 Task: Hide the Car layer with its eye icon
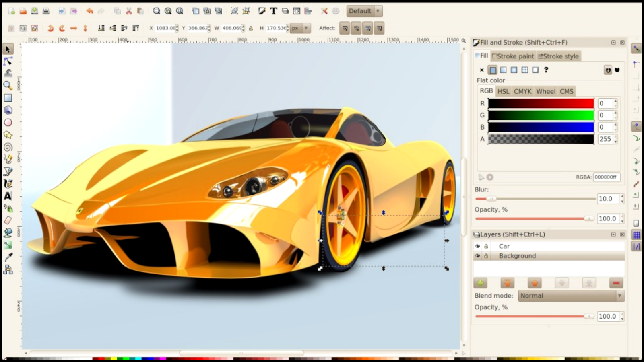pyautogui.click(x=478, y=246)
